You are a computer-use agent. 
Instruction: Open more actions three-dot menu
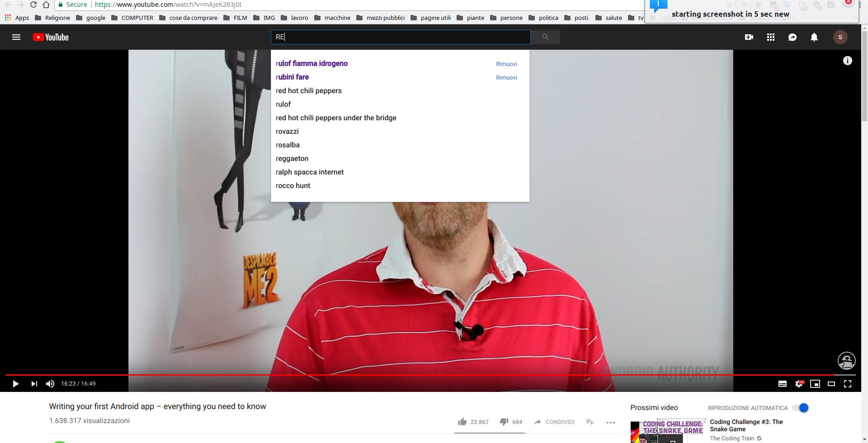coord(611,422)
